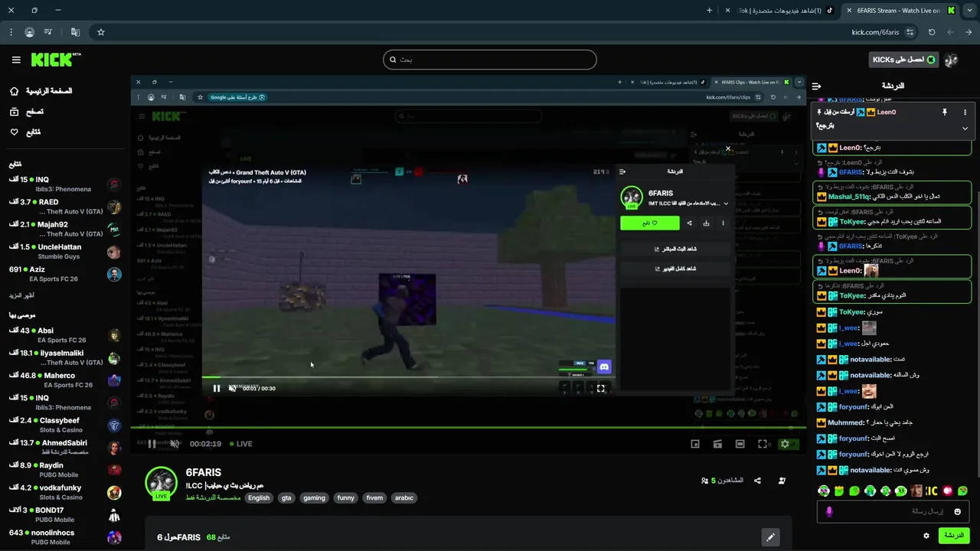Image resolution: width=980 pixels, height=551 pixels.
Task: Reload the page with browser refresh
Action: 932,32
